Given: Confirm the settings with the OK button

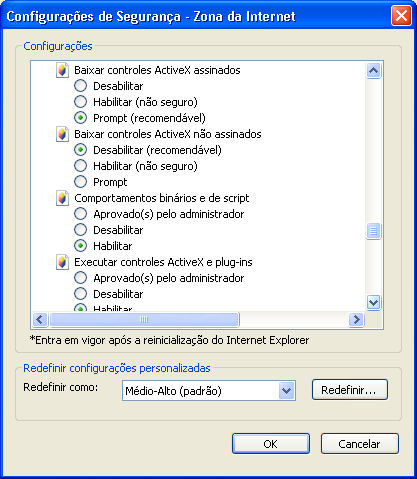Looking at the screenshot, I should (271, 444).
